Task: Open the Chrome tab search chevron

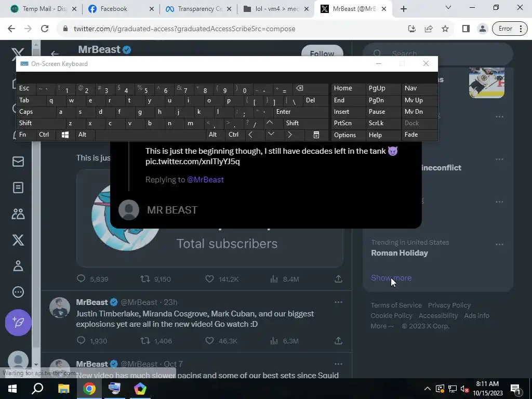Action: pyautogui.click(x=448, y=7)
